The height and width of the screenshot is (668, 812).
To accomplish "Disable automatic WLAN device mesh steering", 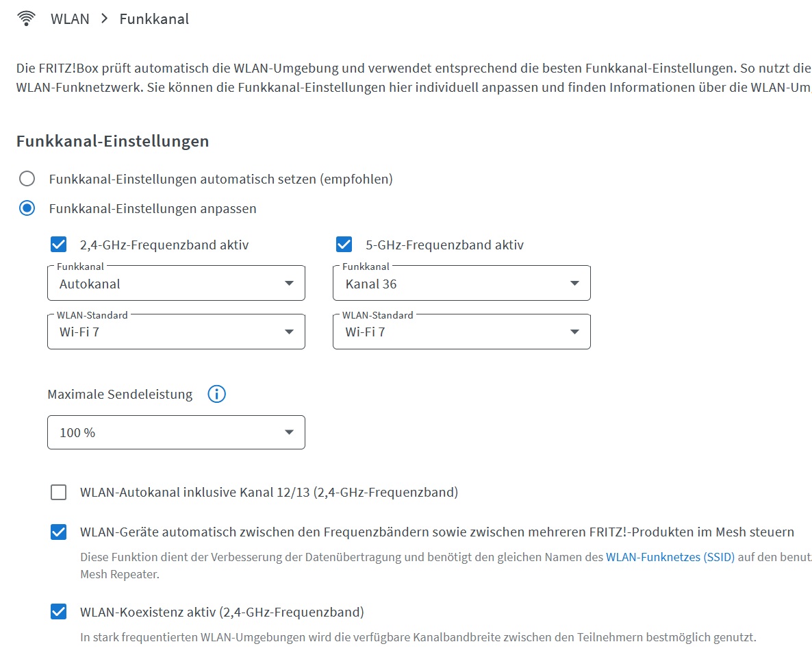I will (58, 532).
